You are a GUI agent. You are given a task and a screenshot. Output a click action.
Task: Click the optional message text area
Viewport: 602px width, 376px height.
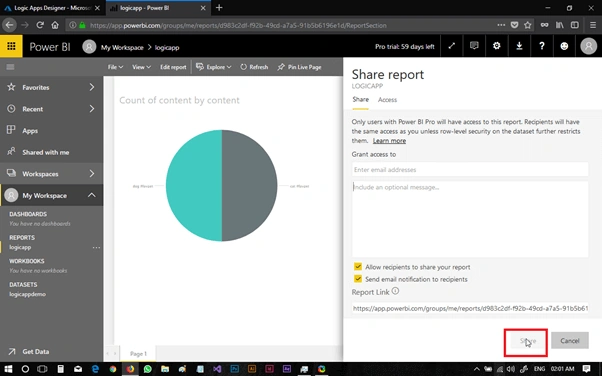470,219
